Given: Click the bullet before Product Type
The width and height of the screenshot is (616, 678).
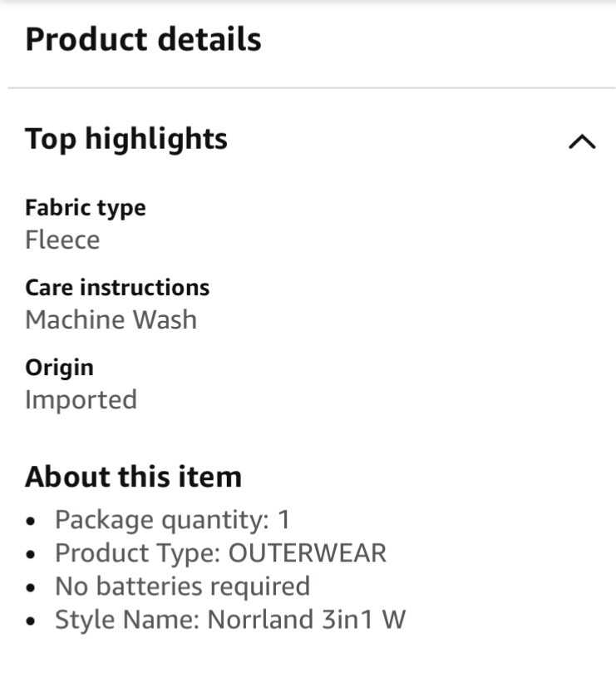Looking at the screenshot, I should click(32, 555).
